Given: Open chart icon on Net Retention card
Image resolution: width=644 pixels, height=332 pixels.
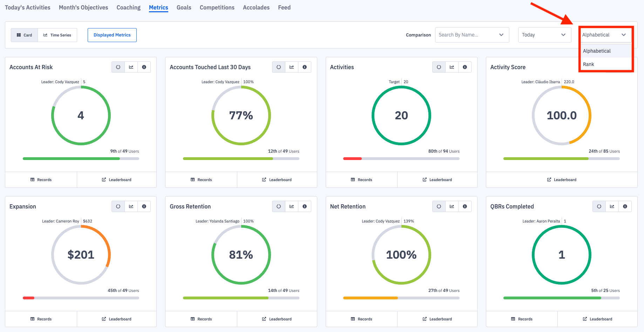Looking at the screenshot, I should (452, 206).
